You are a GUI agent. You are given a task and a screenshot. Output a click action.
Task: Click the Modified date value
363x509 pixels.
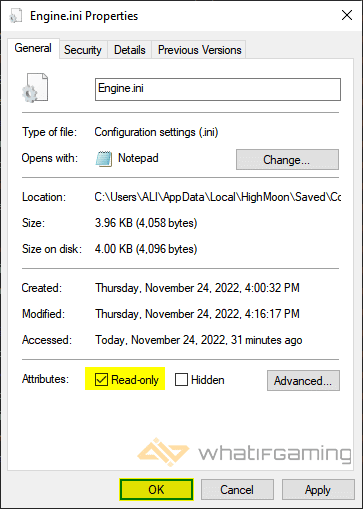tap(197, 314)
